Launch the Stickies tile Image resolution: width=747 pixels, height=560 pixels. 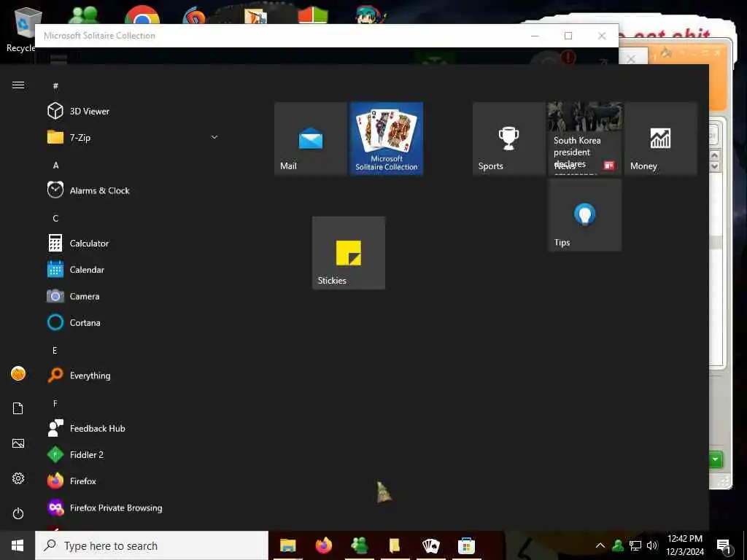[349, 253]
